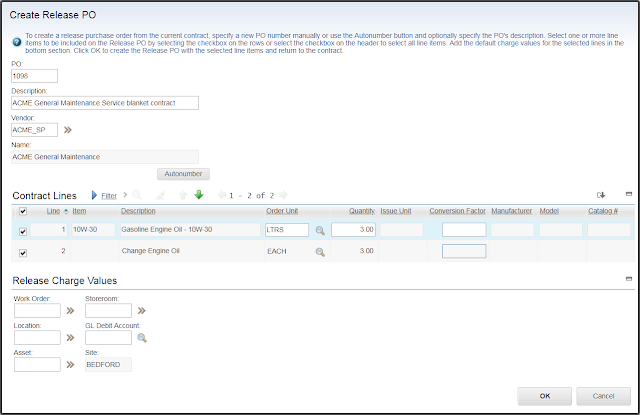The width and height of the screenshot is (640, 415).
Task: Open order unit lookup for LTRS row
Action: coord(320,231)
